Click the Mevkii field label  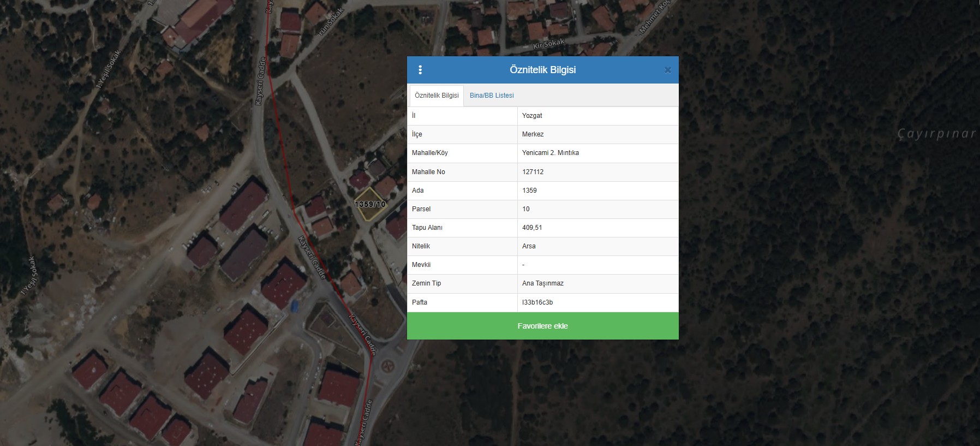(x=421, y=265)
